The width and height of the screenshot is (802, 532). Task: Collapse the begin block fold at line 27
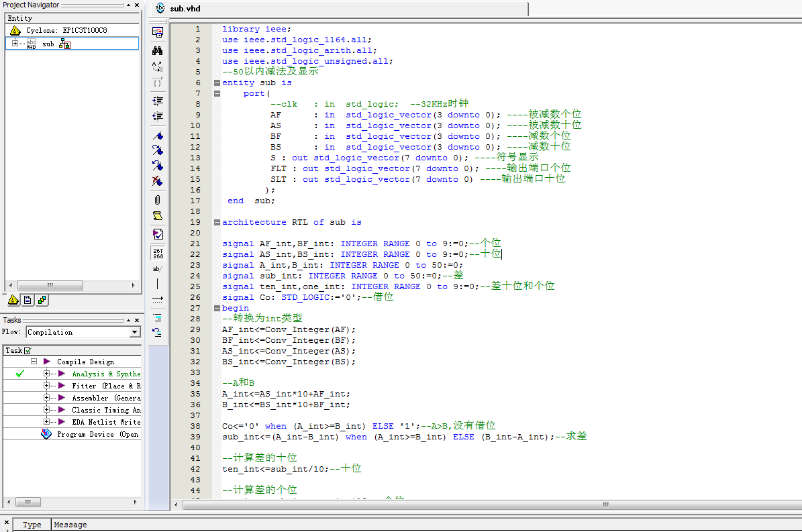[217, 308]
